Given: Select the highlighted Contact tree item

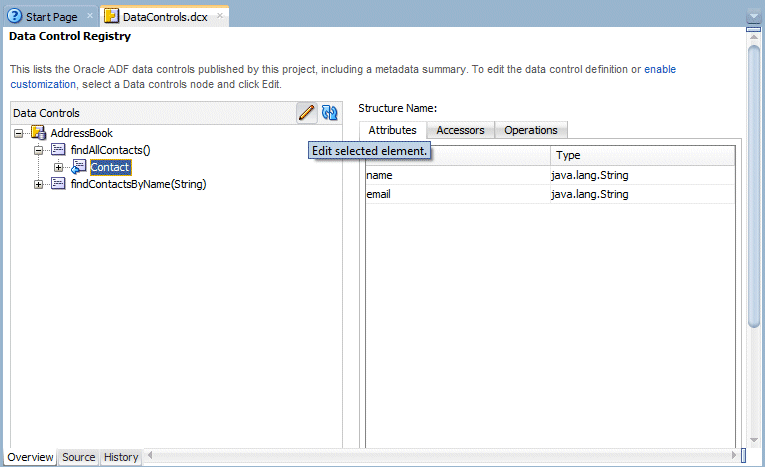Looking at the screenshot, I should (110, 167).
